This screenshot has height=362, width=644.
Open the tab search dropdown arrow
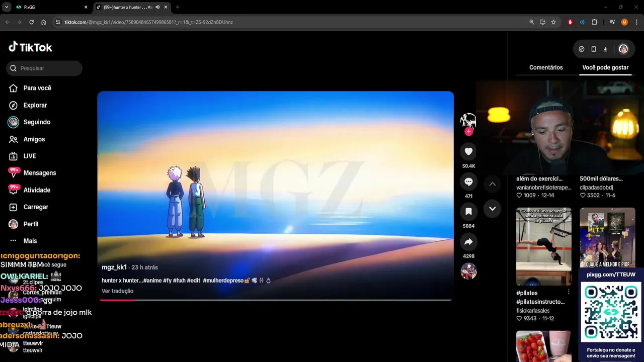[7, 7]
